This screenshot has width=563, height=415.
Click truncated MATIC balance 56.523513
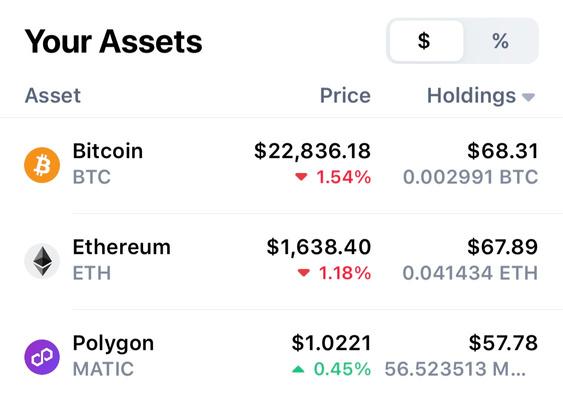coord(455,369)
